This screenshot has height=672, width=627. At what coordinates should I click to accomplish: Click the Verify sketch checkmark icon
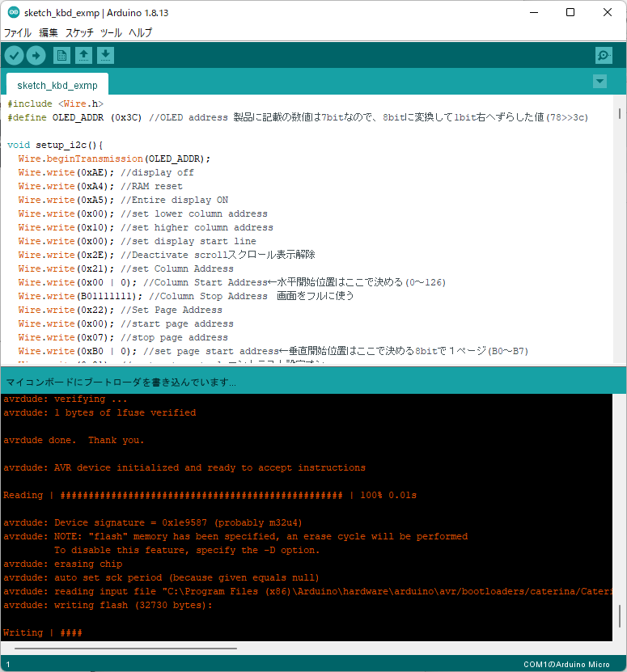tap(15, 55)
